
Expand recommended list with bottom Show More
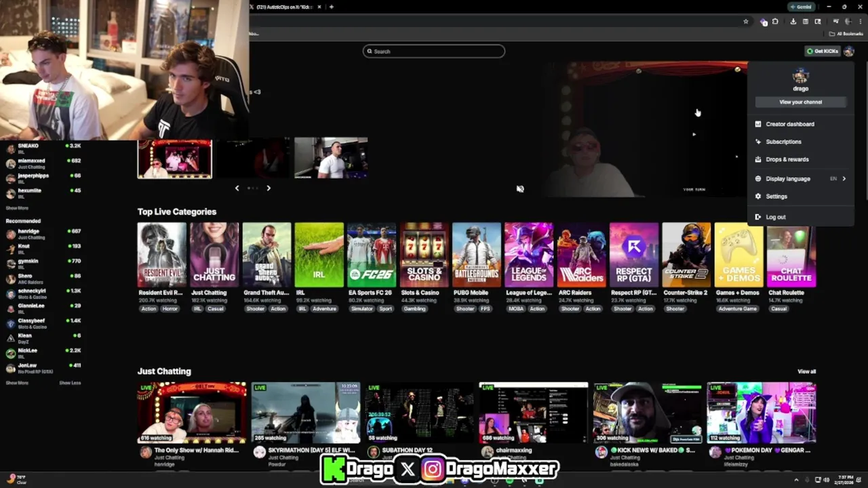tap(17, 383)
